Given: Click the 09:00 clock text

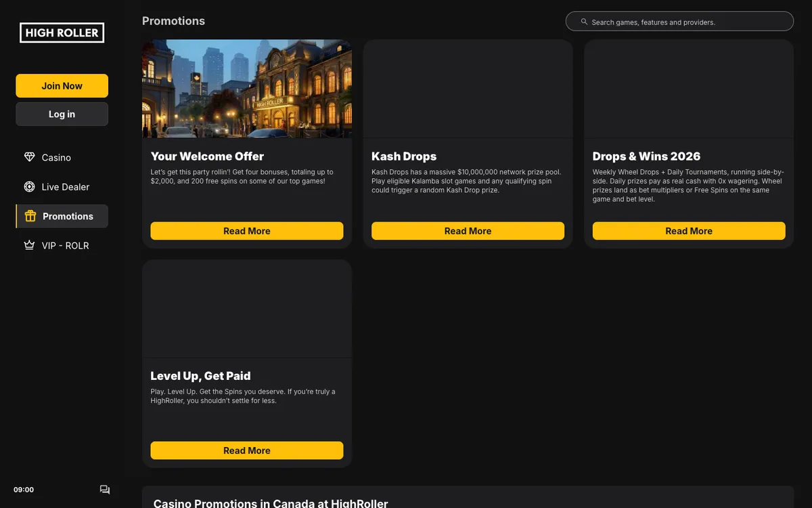Looking at the screenshot, I should click(x=24, y=490).
